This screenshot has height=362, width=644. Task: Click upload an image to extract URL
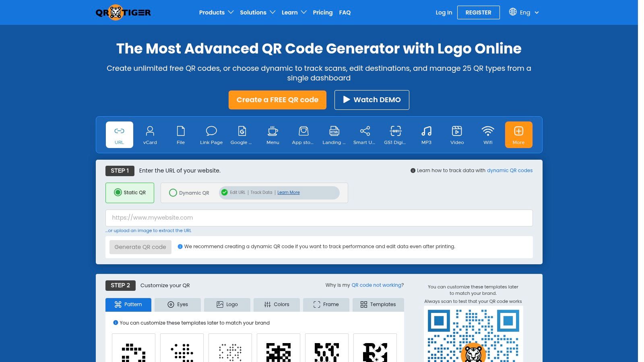point(149,231)
